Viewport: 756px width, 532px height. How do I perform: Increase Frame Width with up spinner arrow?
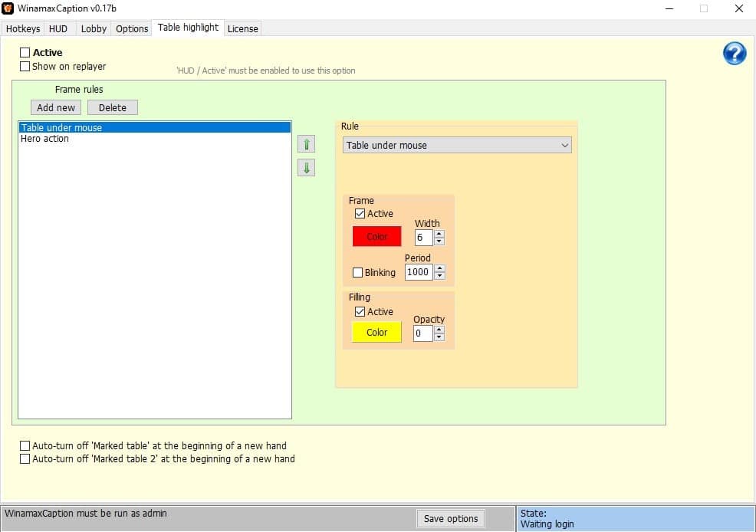[x=439, y=234]
